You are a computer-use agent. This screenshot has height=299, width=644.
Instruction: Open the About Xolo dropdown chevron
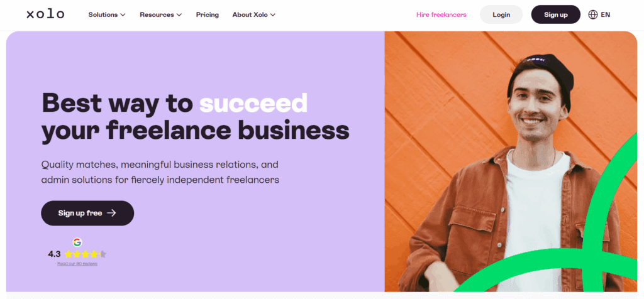click(272, 14)
